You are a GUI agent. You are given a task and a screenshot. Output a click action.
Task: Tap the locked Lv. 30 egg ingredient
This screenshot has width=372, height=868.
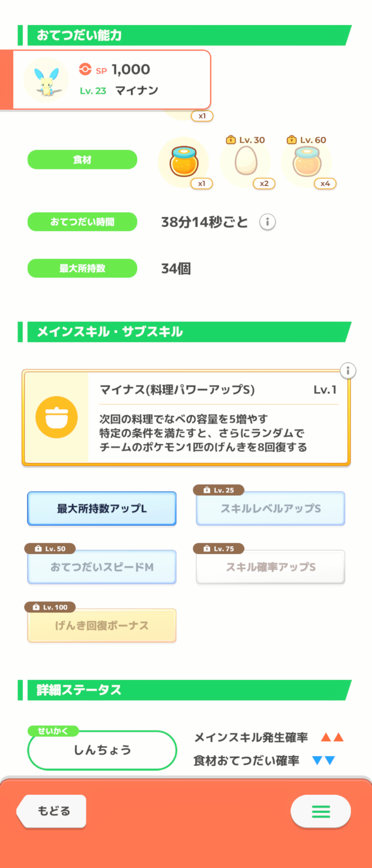[x=246, y=160]
